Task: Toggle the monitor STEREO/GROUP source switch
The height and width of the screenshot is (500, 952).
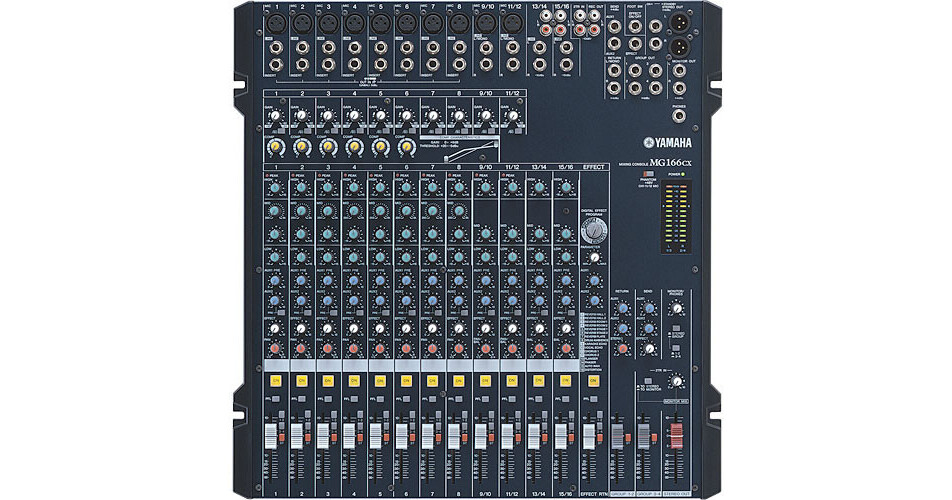Action: point(675,328)
